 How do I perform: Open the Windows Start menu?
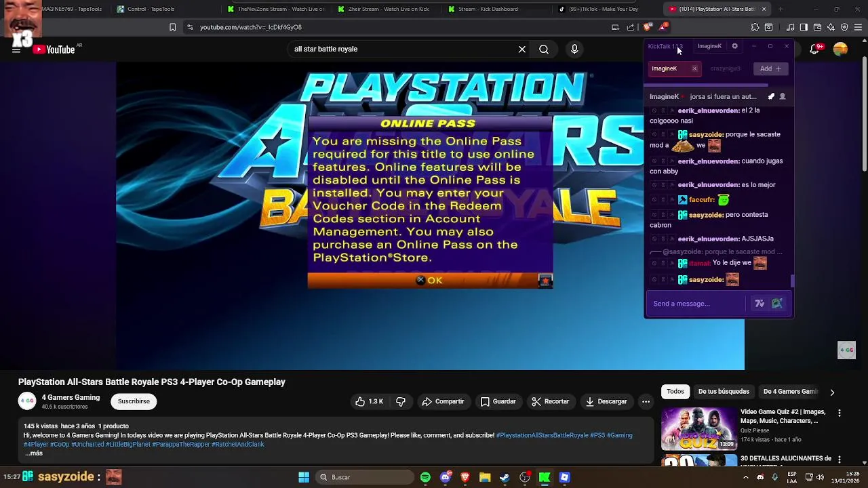coord(304,477)
